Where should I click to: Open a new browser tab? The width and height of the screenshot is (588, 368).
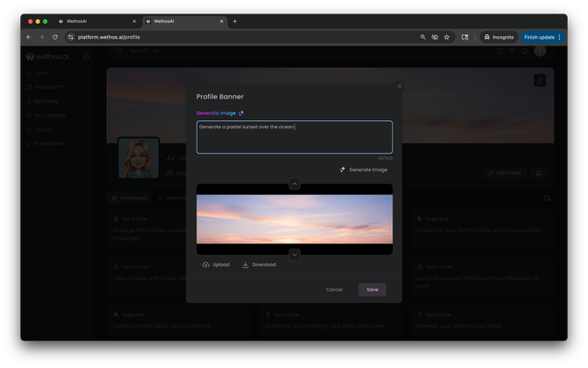tap(234, 21)
